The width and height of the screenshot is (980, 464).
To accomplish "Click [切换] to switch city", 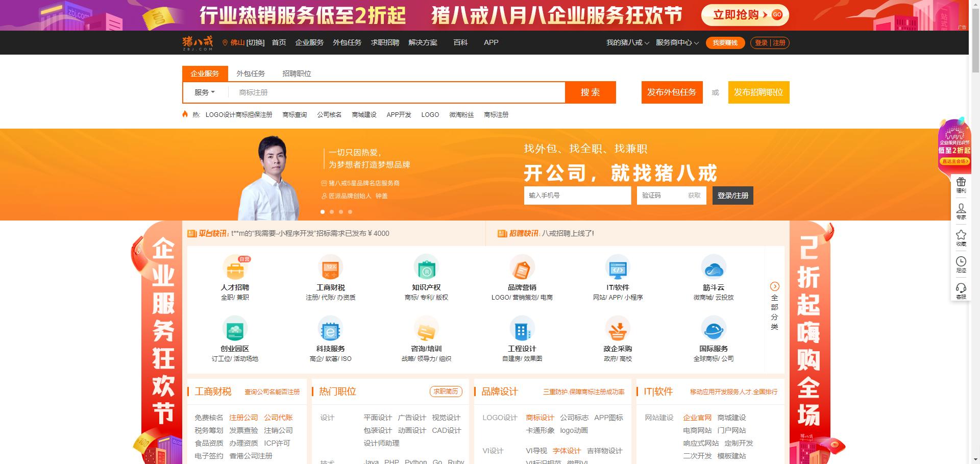I will (x=255, y=43).
